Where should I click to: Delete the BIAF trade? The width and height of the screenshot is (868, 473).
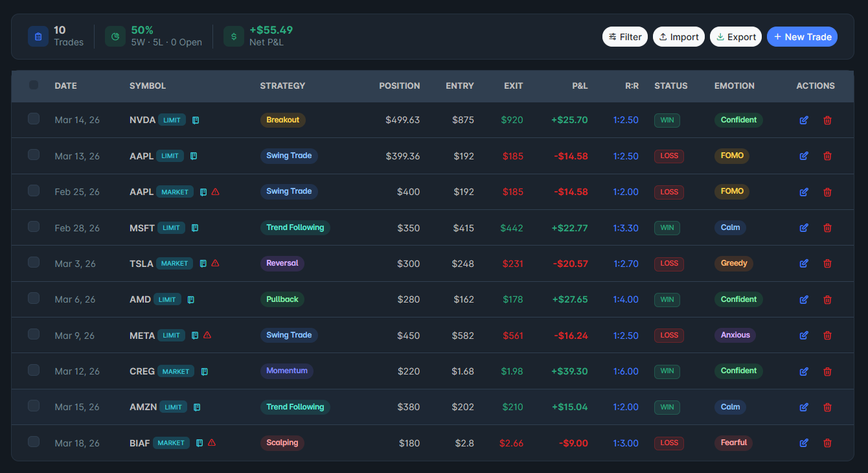[827, 443]
